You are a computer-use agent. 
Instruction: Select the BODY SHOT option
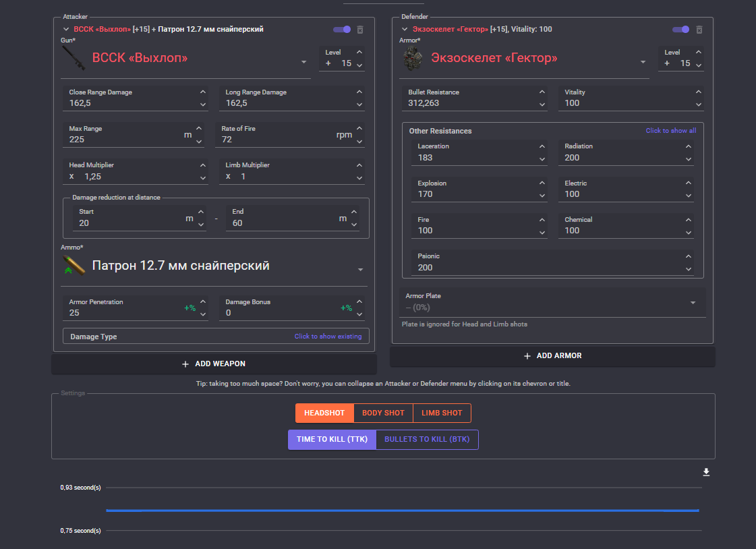[383, 413]
